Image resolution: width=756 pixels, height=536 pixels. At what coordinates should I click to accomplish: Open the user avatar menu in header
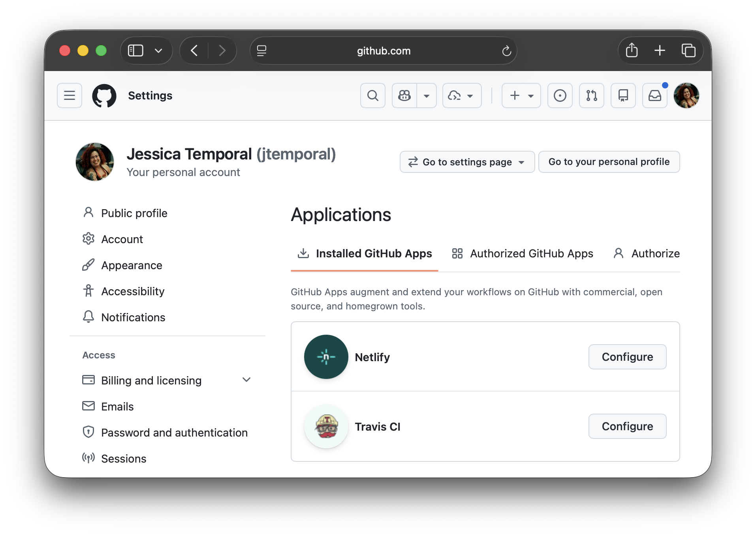(x=686, y=96)
